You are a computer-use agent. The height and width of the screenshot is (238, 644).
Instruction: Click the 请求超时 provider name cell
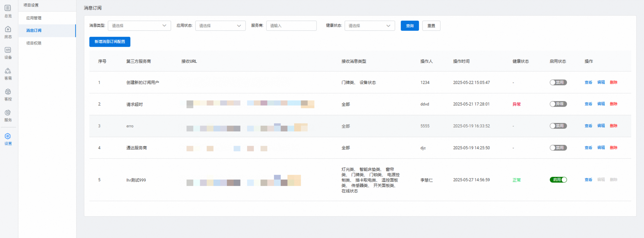point(134,104)
